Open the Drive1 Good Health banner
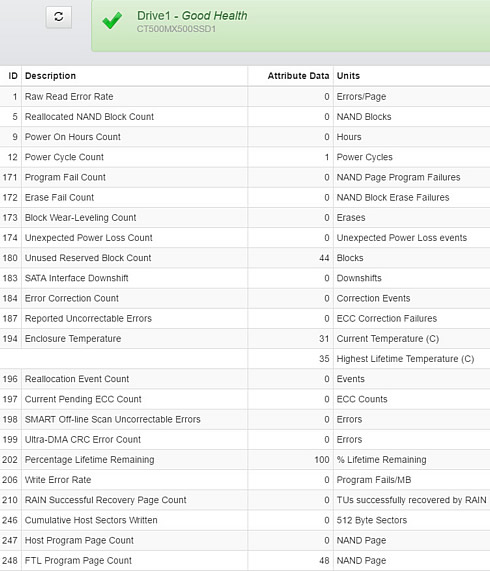 [291, 25]
